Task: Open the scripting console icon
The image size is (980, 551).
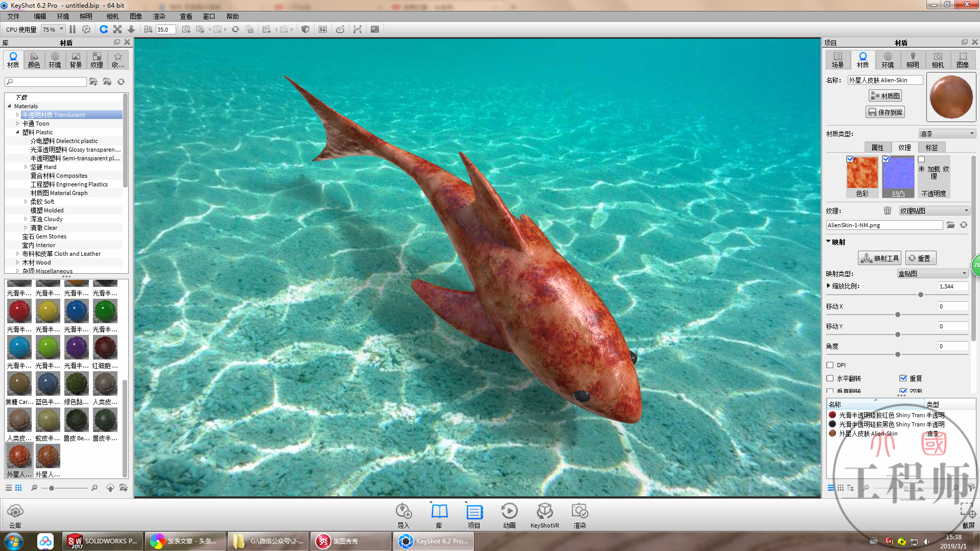Action: pos(375,29)
